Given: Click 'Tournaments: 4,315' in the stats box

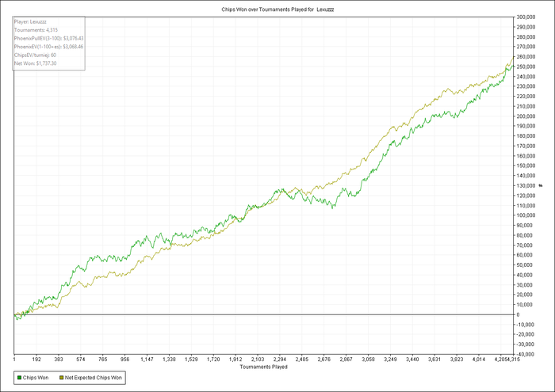Looking at the screenshot, I should (x=36, y=30).
